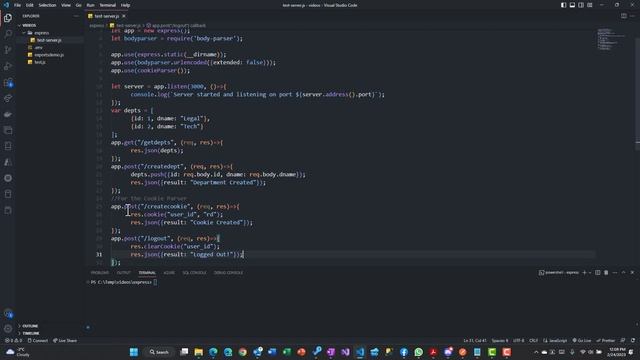Kill the terminal with trash icon
Screen dimensions: 640x360
click(x=606, y=273)
